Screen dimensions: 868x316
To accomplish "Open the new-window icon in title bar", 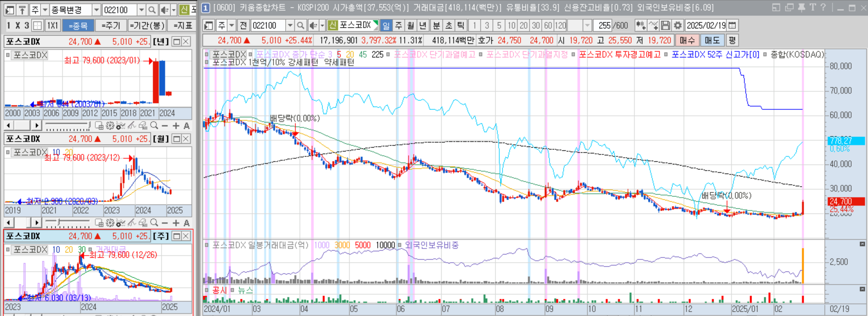I will pyautogui.click(x=789, y=8).
